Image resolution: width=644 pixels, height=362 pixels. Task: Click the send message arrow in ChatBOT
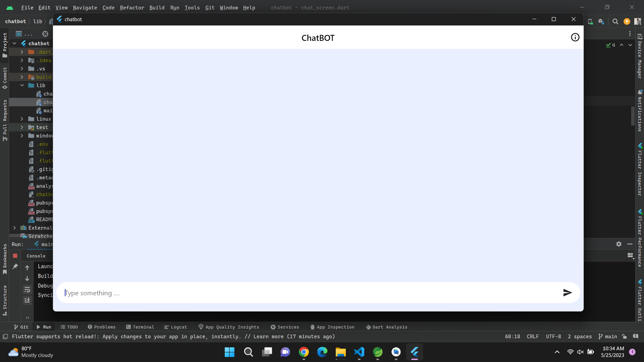coord(568,293)
